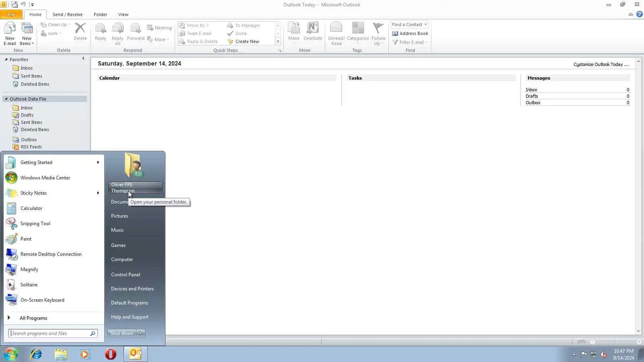This screenshot has width=644, height=362.
Task: Click Customize Outlook Today link
Action: tap(601, 65)
